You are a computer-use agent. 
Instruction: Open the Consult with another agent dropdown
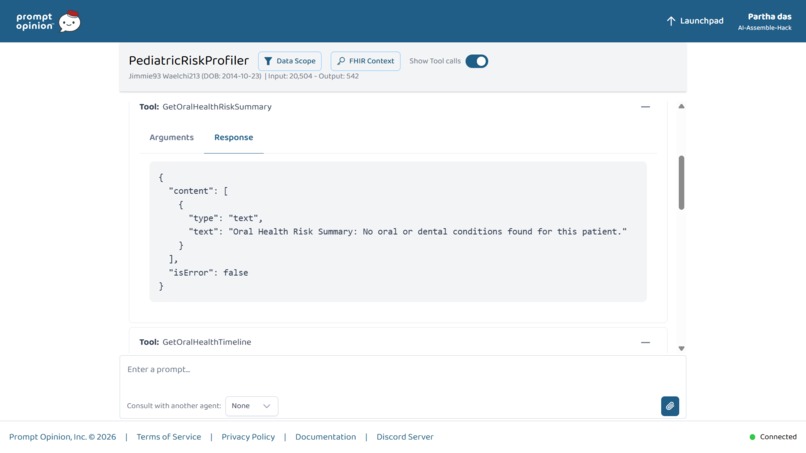pos(251,406)
